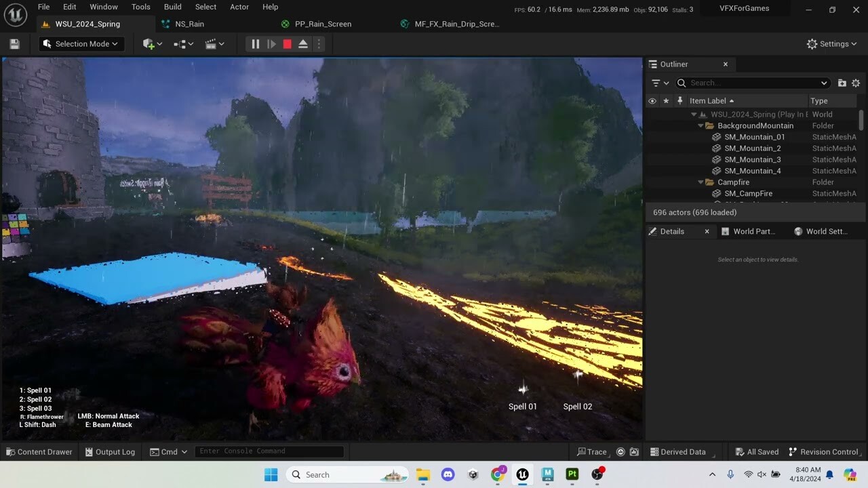Click the Blueprints toolbar icon

(x=180, y=43)
